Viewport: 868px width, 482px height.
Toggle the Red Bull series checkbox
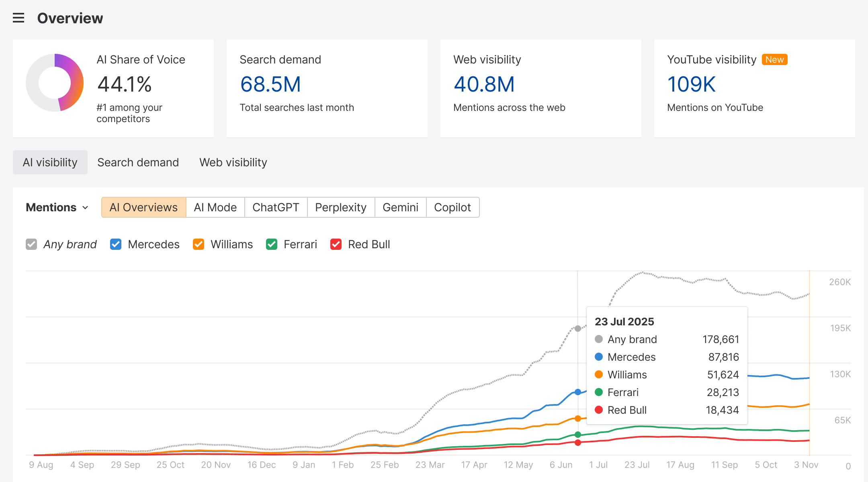(x=336, y=244)
